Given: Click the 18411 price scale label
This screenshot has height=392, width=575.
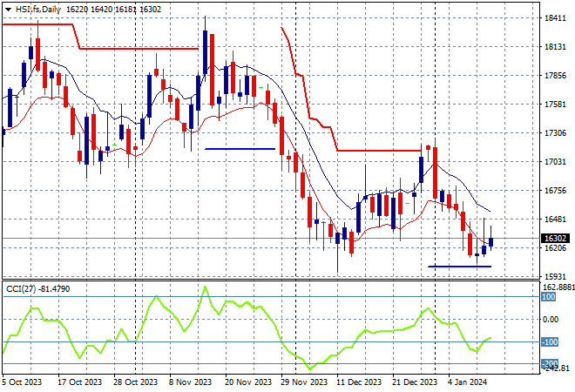Looking at the screenshot, I should click(x=555, y=18).
